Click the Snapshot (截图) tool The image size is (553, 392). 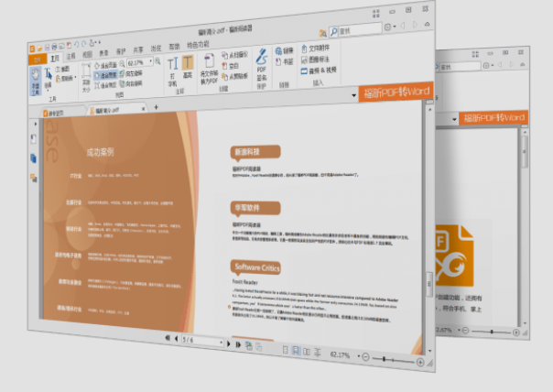click(x=62, y=70)
